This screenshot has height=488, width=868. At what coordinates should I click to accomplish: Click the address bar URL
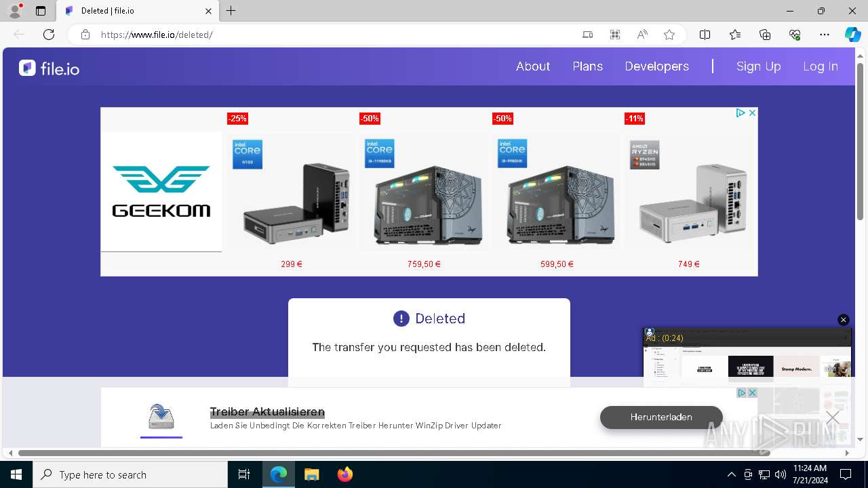pos(157,35)
